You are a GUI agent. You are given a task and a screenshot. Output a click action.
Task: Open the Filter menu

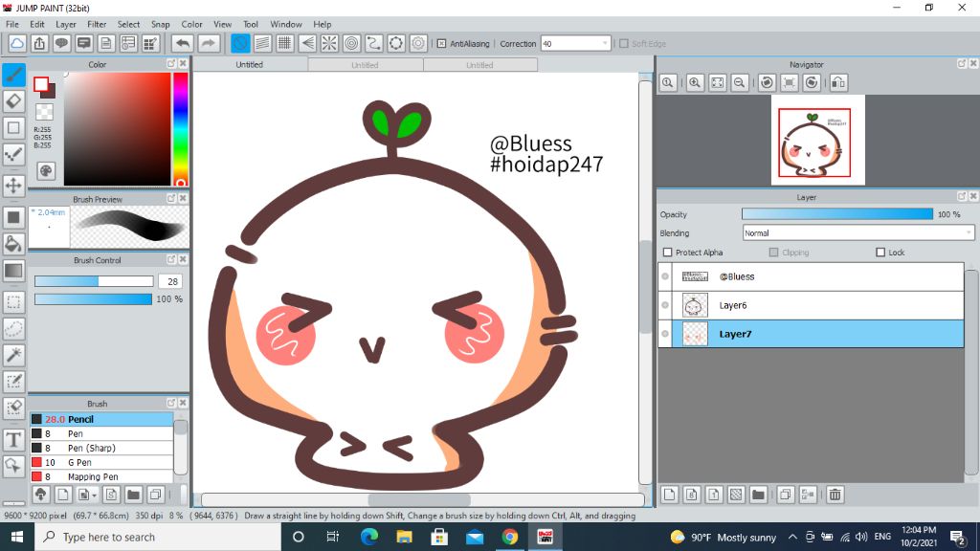tap(97, 24)
